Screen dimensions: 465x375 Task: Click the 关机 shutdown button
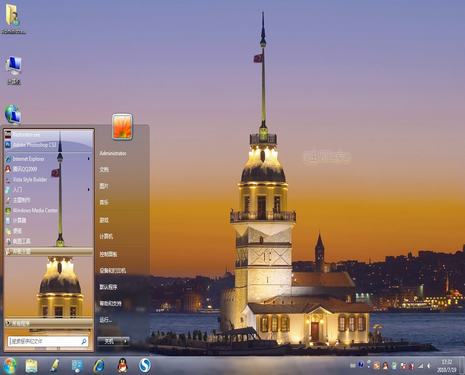pos(110,341)
